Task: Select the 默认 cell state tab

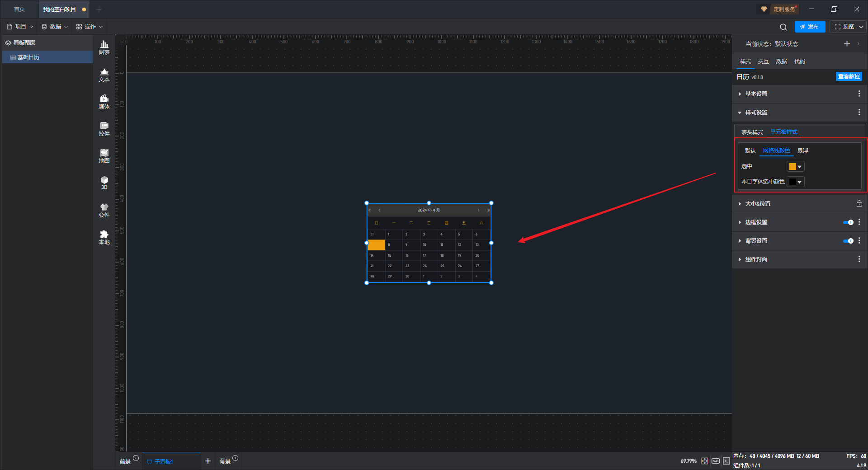Action: (x=750, y=151)
